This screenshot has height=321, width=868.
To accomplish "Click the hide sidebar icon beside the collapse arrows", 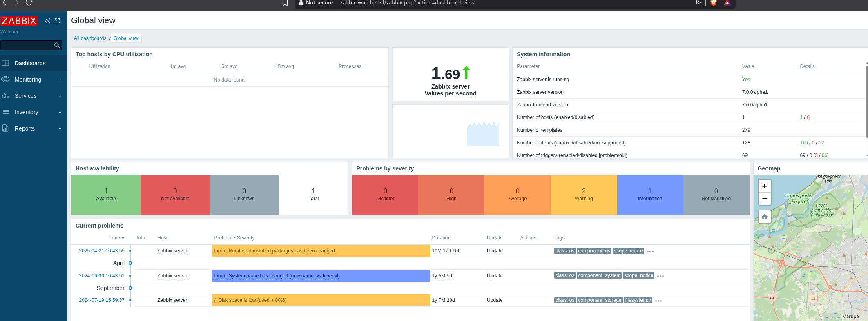I will tap(57, 21).
